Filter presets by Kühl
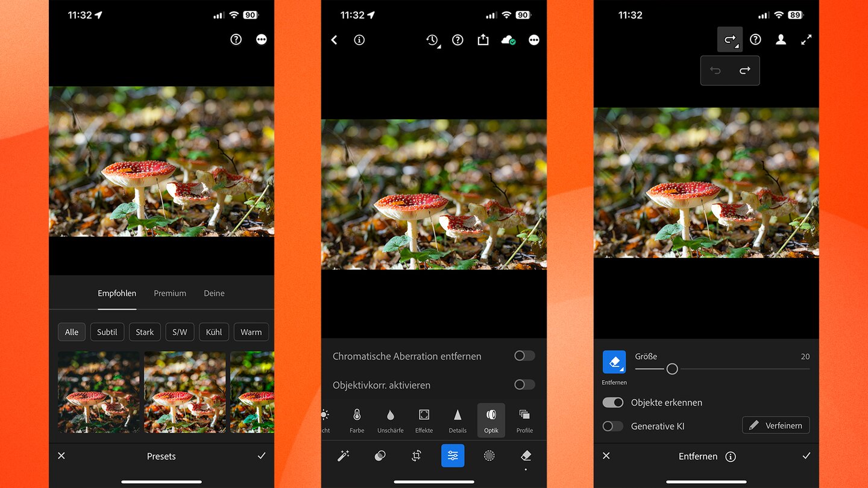Screen dimensions: 868x488 (x=214, y=332)
